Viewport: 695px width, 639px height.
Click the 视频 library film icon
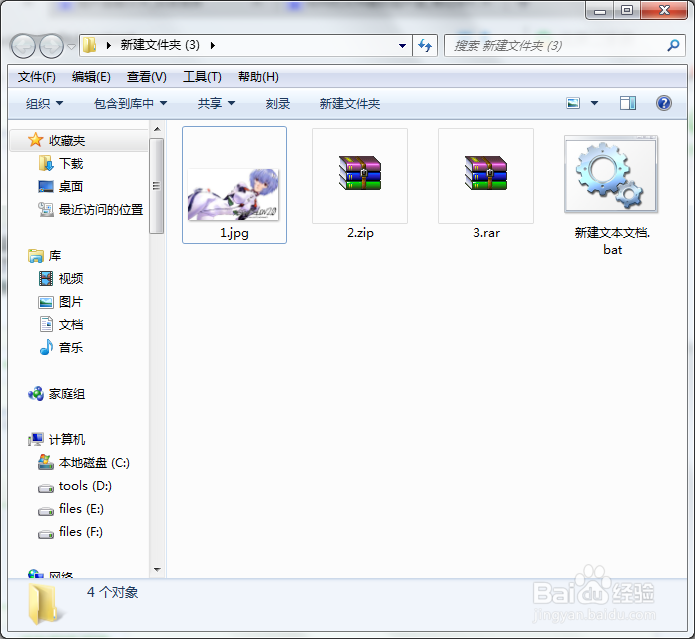coord(46,279)
